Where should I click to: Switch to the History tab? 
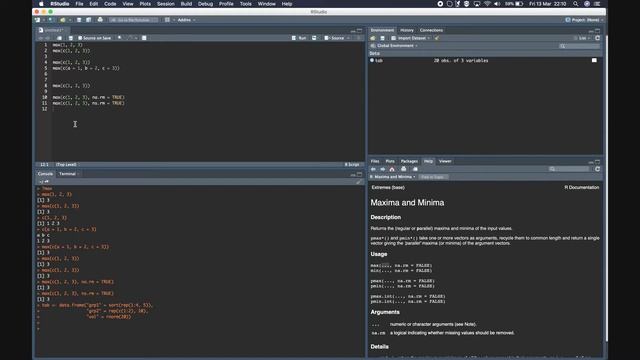[407, 30]
